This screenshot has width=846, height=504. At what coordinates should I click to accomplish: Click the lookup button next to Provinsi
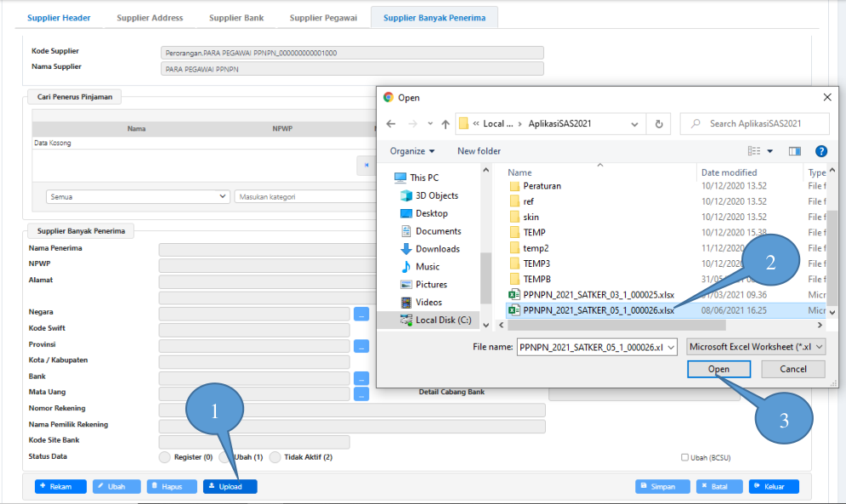(x=361, y=346)
